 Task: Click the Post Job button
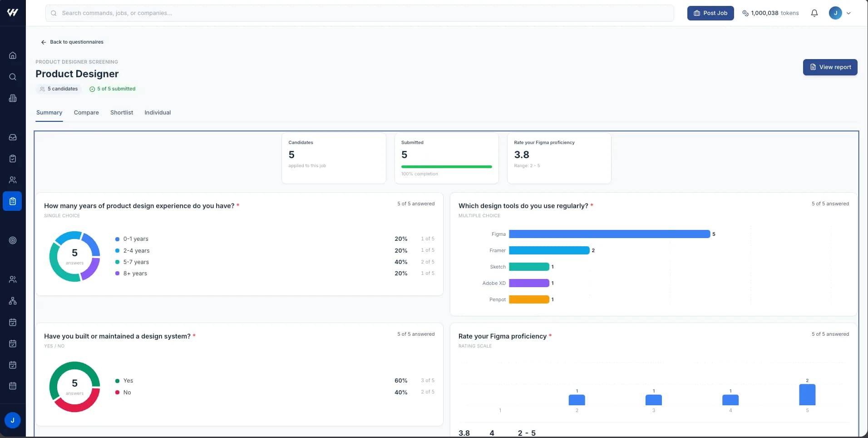pyautogui.click(x=710, y=13)
